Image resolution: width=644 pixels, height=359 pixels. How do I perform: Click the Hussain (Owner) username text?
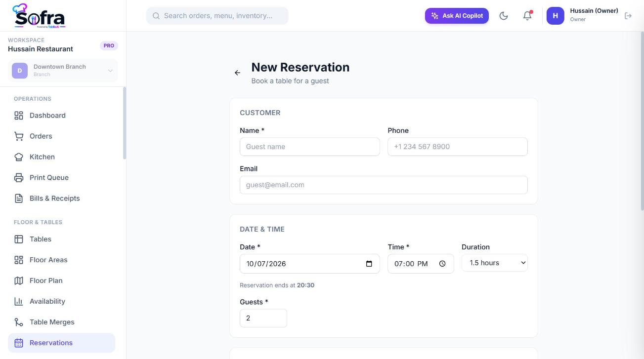tap(594, 11)
